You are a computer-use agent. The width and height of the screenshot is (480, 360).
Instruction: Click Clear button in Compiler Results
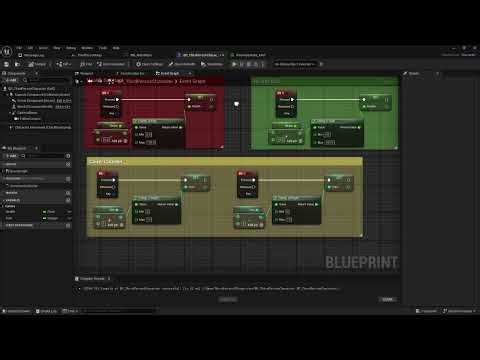point(387,299)
